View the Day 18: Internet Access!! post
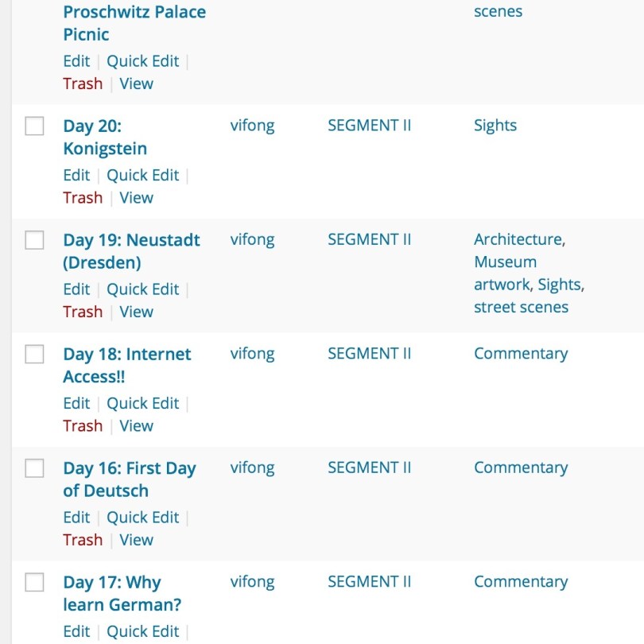 coord(136,425)
